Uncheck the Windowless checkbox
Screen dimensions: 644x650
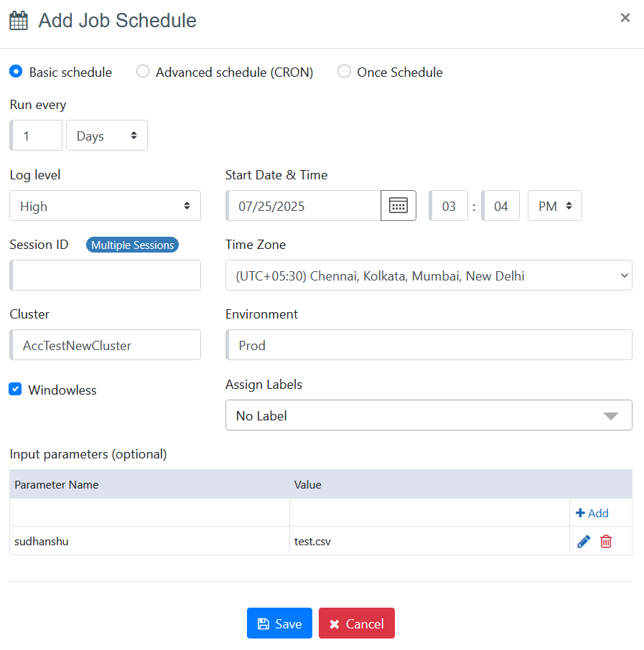[15, 390]
